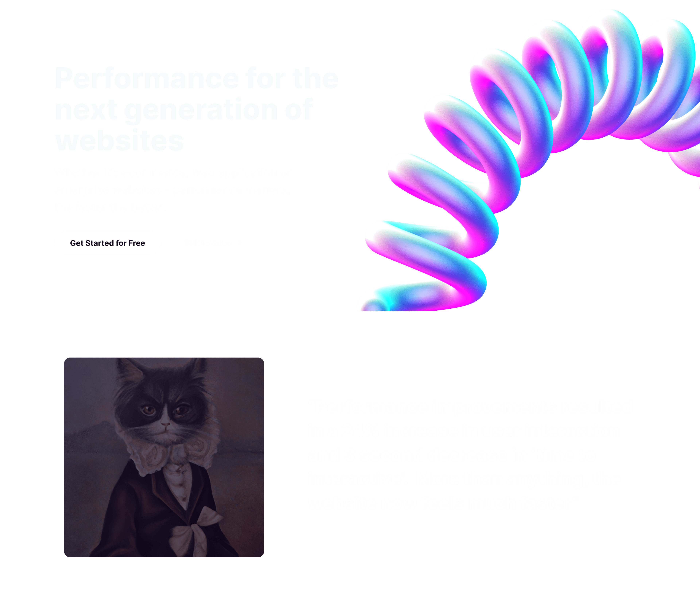Image resolution: width=700 pixels, height=599 pixels.
Task: Click the 'Get Started for Free' button
Action: point(108,242)
